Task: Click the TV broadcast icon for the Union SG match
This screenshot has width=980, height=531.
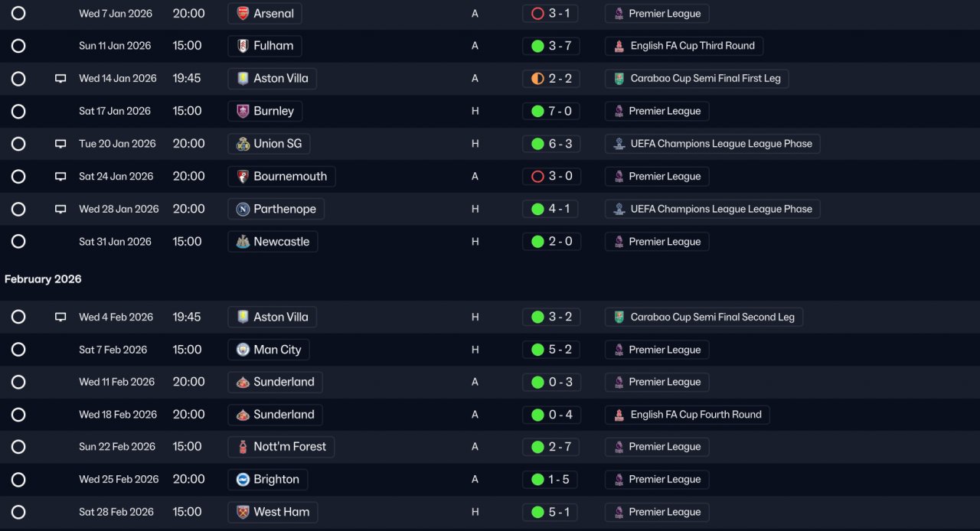Action: click(x=60, y=144)
